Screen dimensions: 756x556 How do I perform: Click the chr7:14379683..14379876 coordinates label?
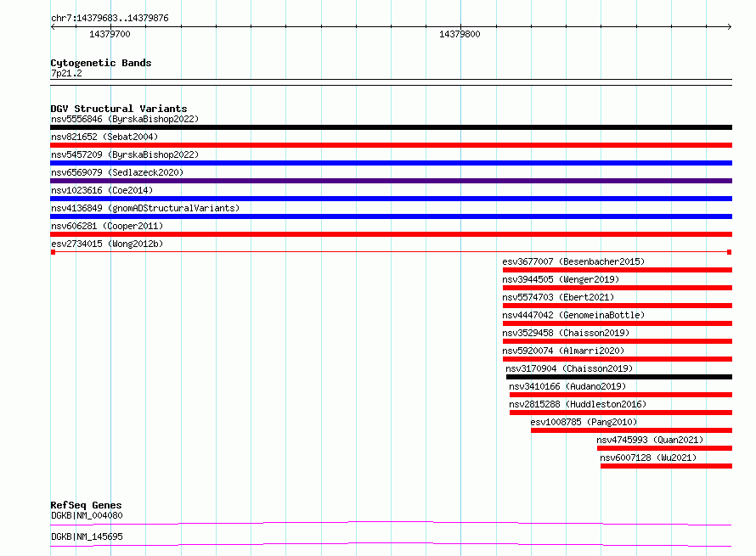pos(110,19)
